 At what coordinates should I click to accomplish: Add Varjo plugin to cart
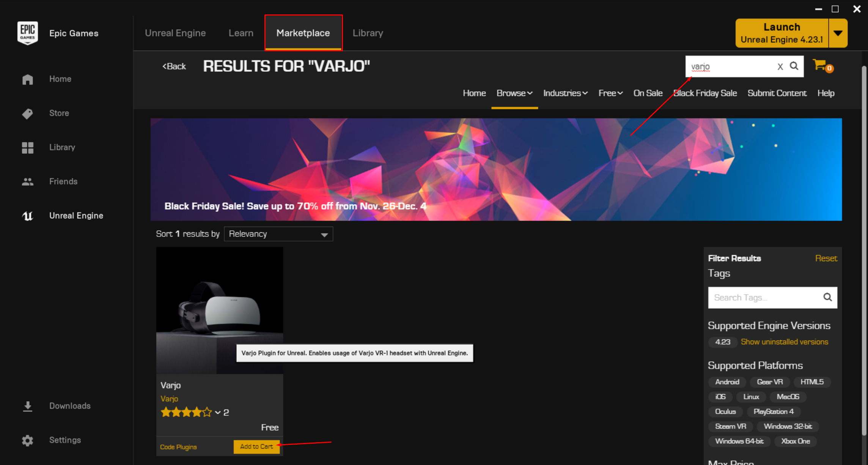click(x=256, y=446)
